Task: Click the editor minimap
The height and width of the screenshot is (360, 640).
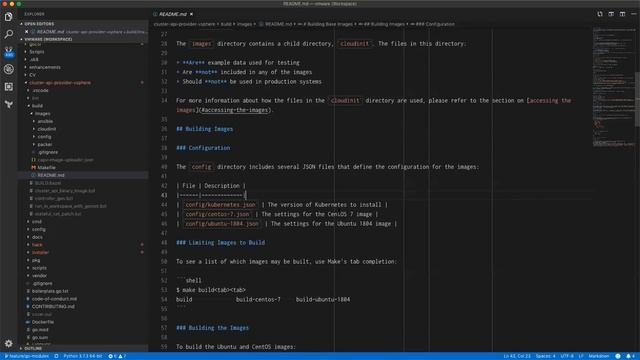Action: coord(613,87)
